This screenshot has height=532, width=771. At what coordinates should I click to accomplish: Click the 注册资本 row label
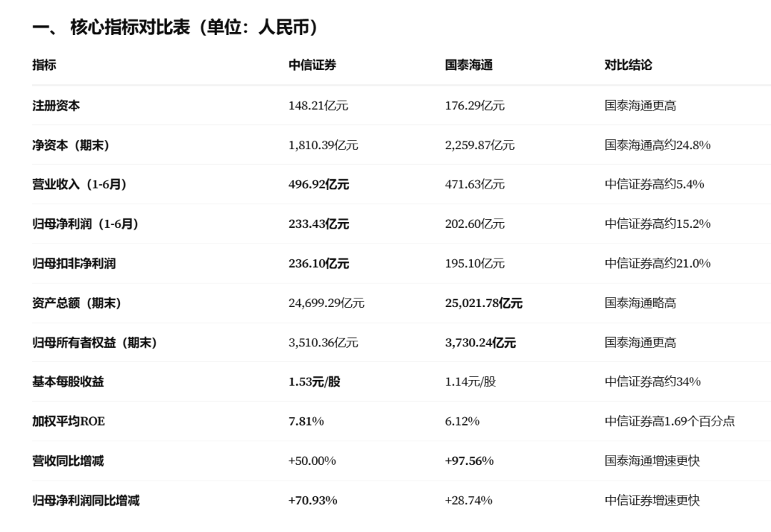(56, 106)
